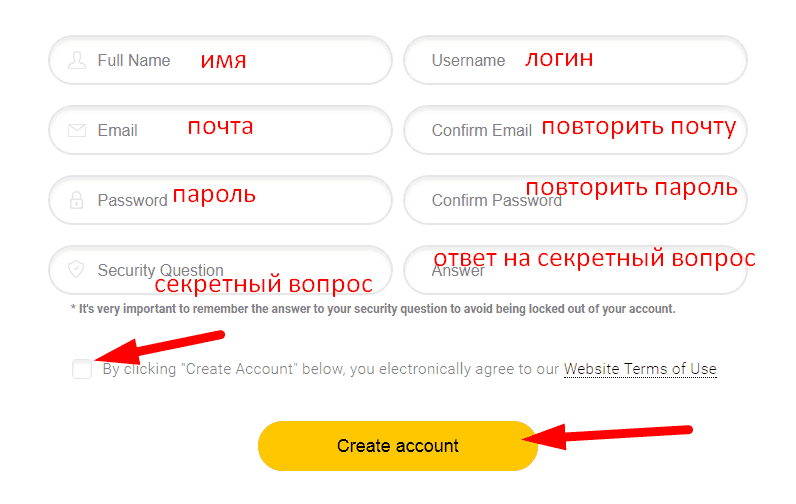The image size is (796, 504).
Task: Click the person icon in Full Name field
Action: (x=77, y=60)
